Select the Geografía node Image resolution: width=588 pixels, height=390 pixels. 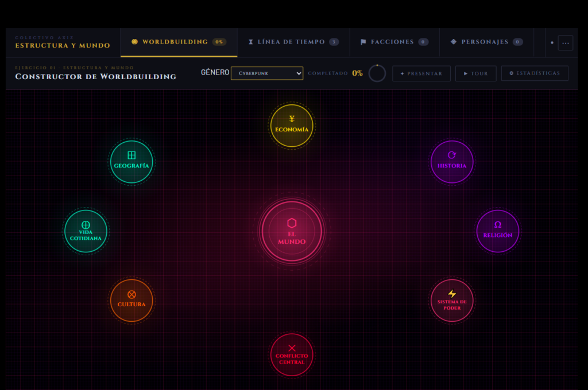click(x=131, y=162)
